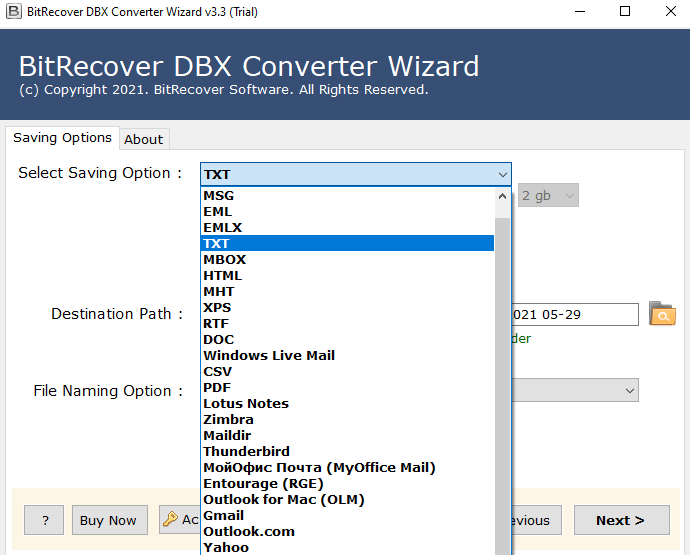690x555 pixels.
Task: Switch to the Saving Options tab
Action: pos(62,138)
